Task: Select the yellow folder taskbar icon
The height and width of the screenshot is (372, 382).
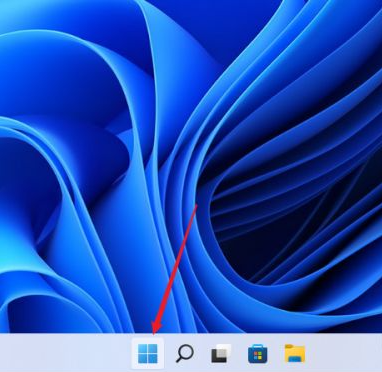Action: point(295,354)
